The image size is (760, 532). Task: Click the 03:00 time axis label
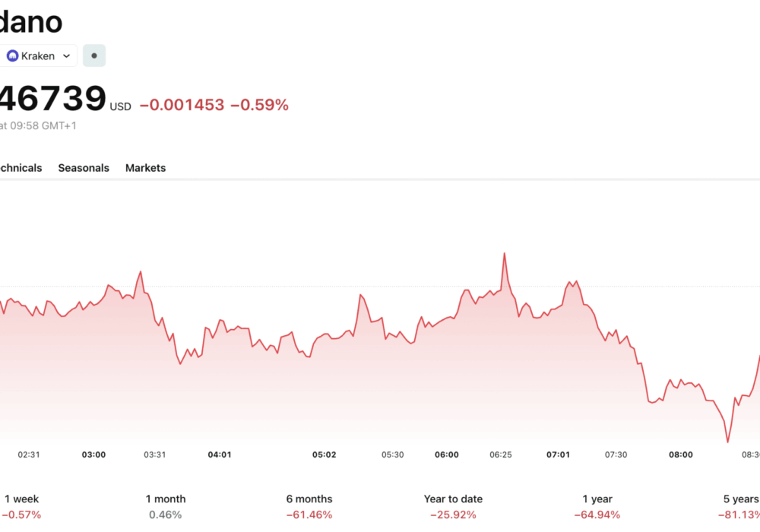point(93,454)
